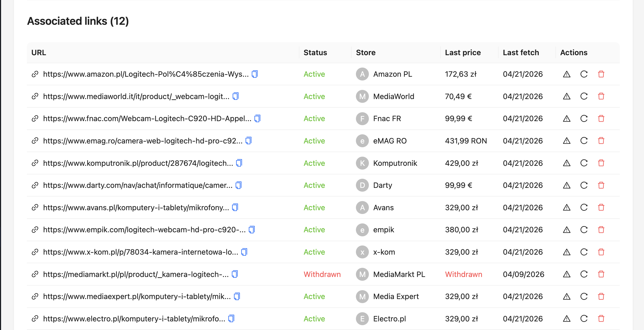The height and width of the screenshot is (330, 644).
Task: Open the mediamarkt.pl kamera-logitech link
Action: [136, 274]
